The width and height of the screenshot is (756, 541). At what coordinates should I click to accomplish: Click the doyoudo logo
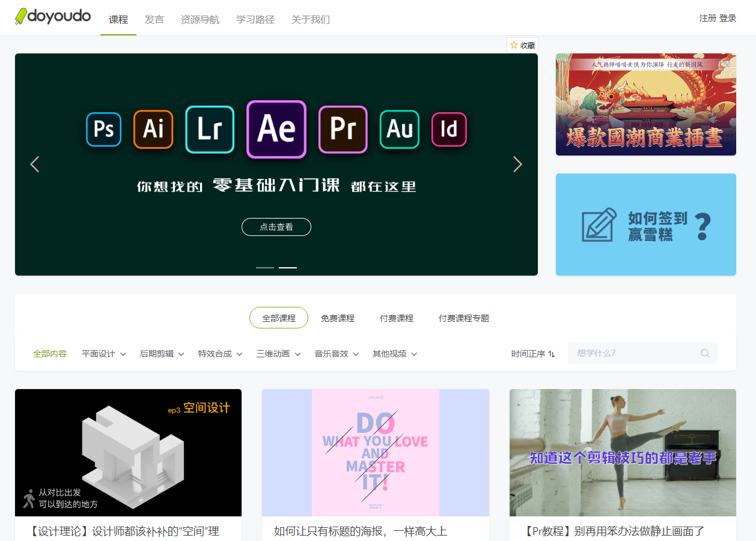[x=52, y=17]
